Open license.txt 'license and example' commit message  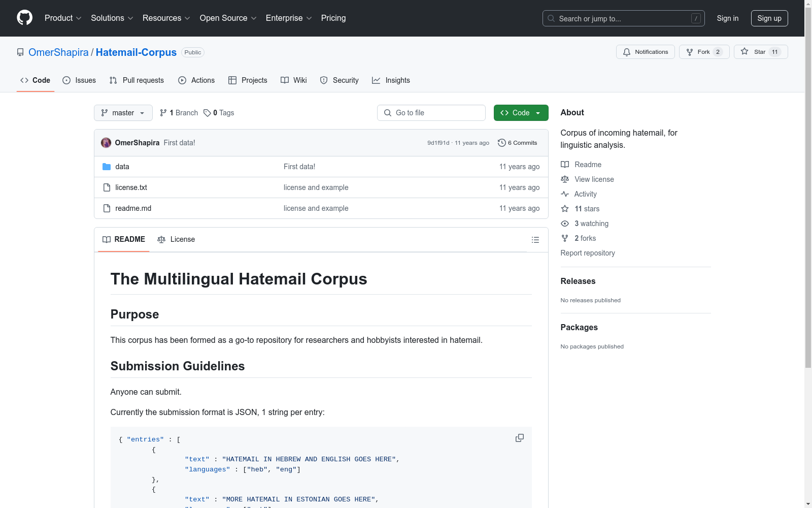point(316,187)
